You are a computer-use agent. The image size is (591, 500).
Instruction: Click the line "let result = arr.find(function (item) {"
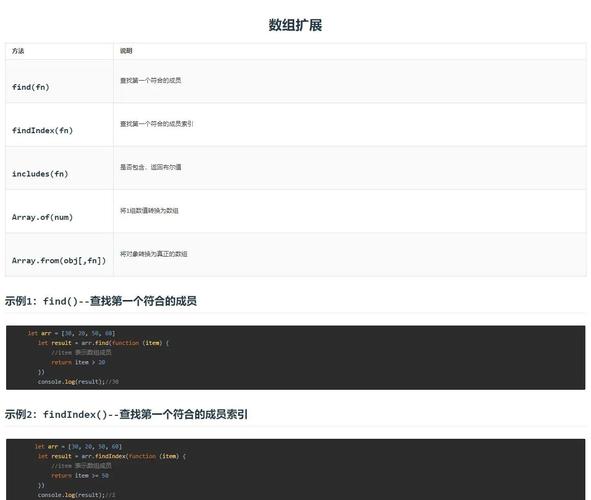[x=103, y=343]
